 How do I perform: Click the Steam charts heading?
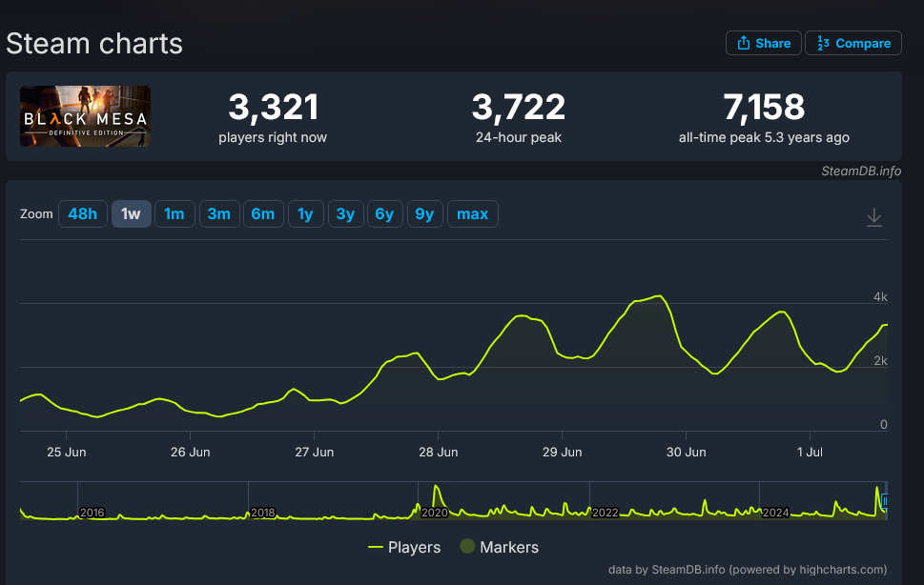94,44
